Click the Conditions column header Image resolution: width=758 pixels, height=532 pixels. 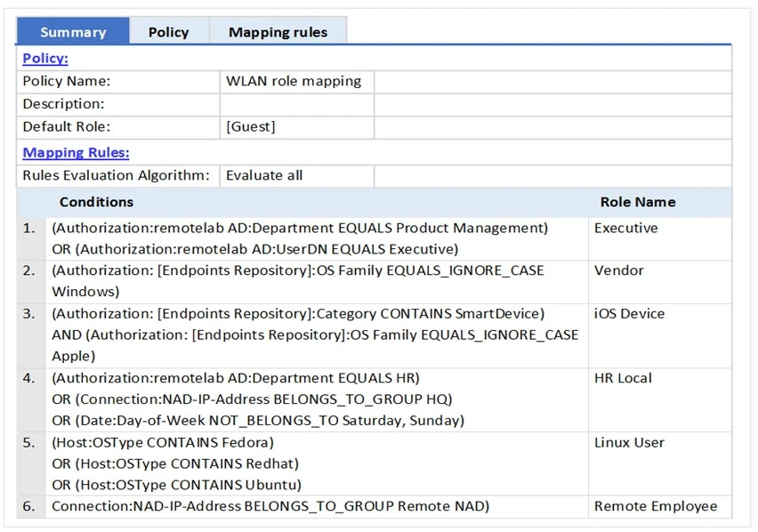coord(96,202)
